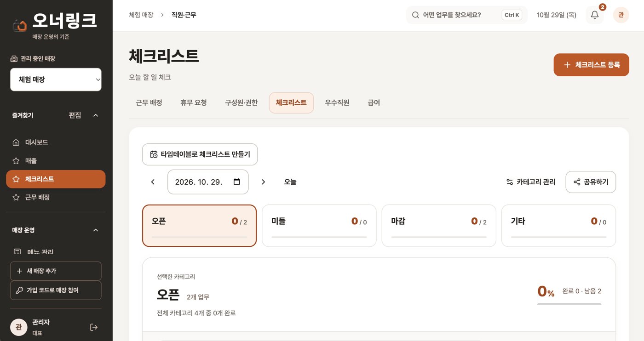This screenshot has width=644, height=341.
Task: Click the 10월 29일 (목) date text
Action: (x=557, y=15)
